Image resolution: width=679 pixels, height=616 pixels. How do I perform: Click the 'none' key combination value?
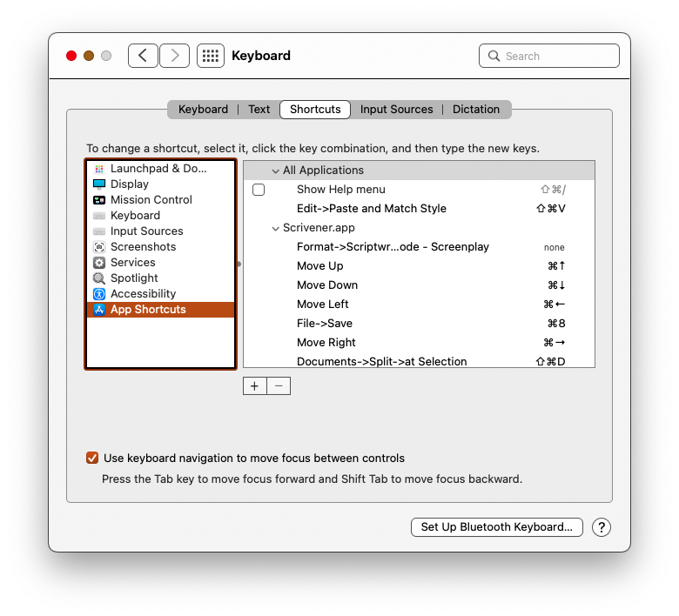coord(555,247)
